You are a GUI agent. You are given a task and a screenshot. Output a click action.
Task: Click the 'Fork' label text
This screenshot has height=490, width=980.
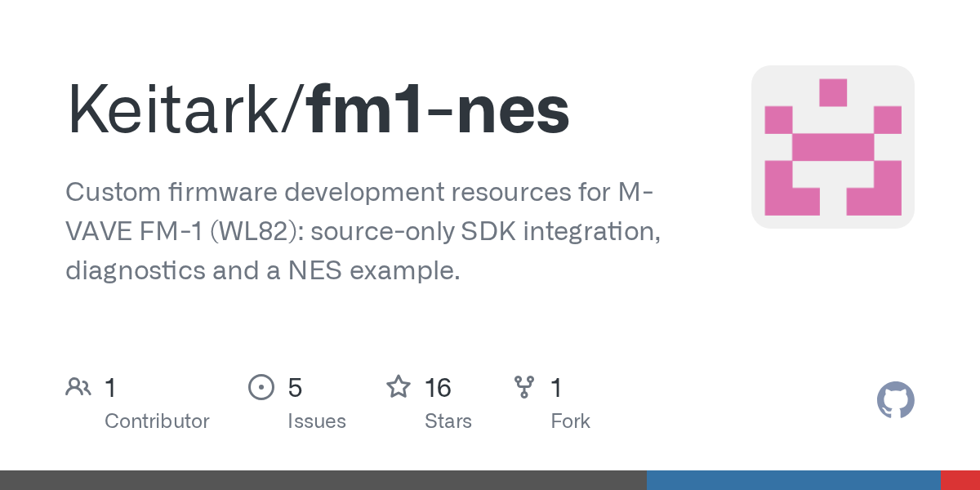(x=570, y=421)
